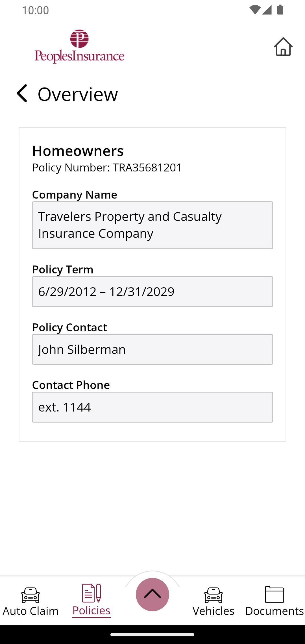Tap the Wi-Fi status icon
The image size is (305, 644).
(255, 10)
